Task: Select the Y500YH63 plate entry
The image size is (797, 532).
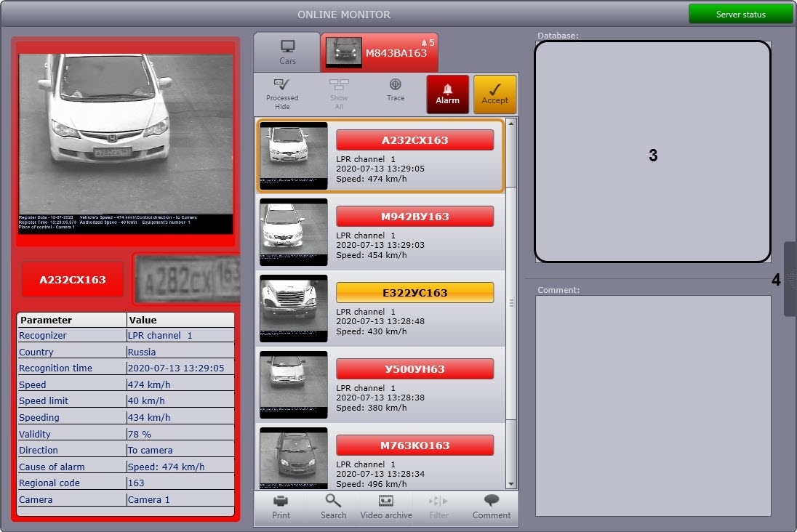Action: 414,369
